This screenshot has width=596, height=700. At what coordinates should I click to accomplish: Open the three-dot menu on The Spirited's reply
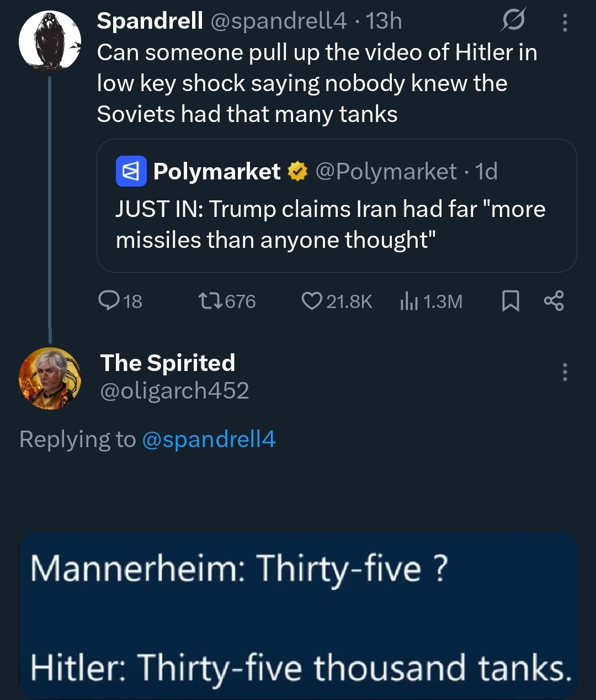coord(564,372)
